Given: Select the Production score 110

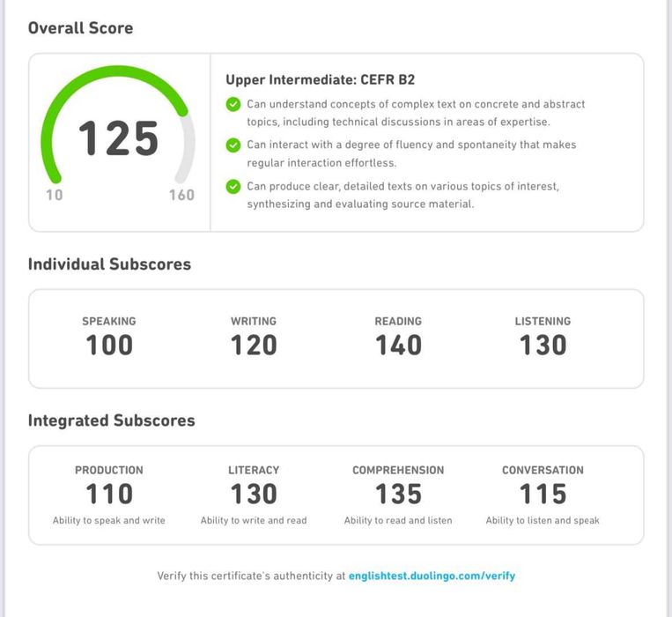Looking at the screenshot, I should [x=109, y=494].
